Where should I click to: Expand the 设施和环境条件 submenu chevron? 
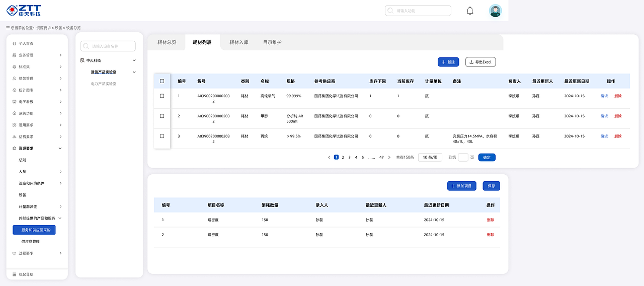pyautogui.click(x=60, y=183)
